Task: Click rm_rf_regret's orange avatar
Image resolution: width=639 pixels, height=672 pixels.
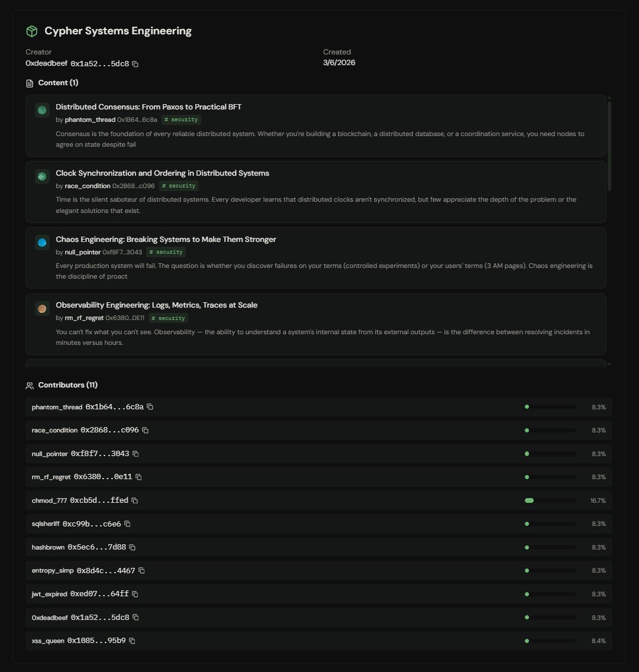Action: click(x=41, y=308)
